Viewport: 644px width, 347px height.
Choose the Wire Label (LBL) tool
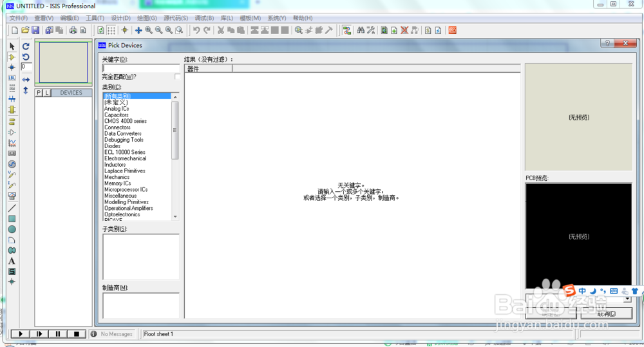[12, 78]
